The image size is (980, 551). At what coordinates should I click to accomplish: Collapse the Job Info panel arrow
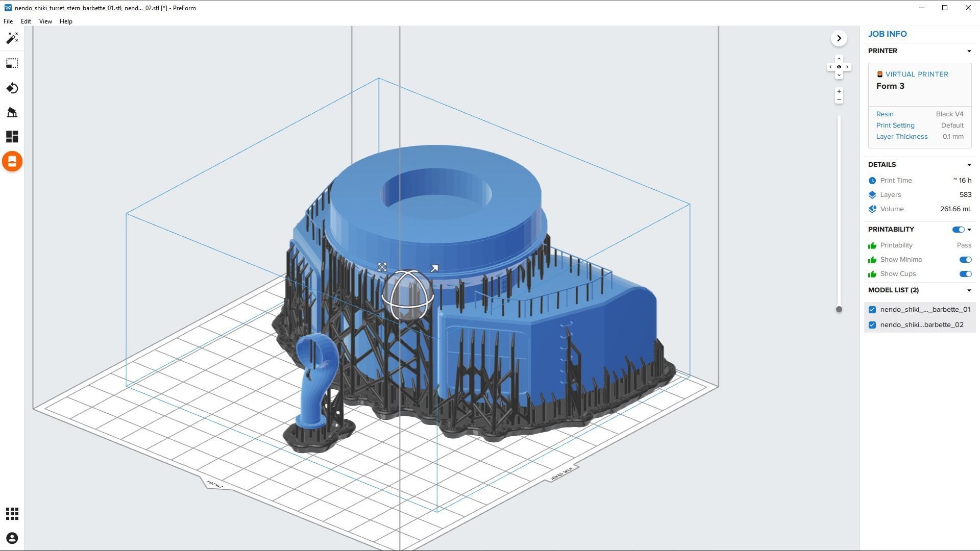[839, 38]
